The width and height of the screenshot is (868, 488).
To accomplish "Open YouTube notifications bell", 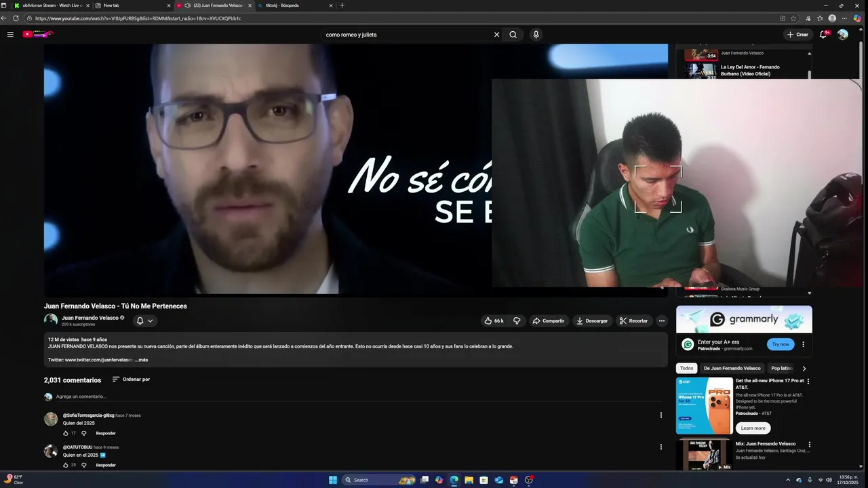I will [823, 35].
